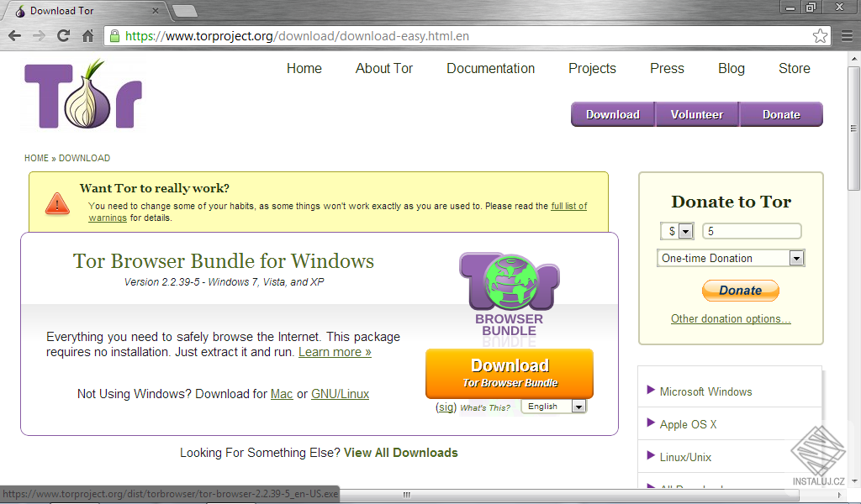Viewport: 861px width, 504px height.
Task: Reload the page with the refresh icon
Action: 63,36
